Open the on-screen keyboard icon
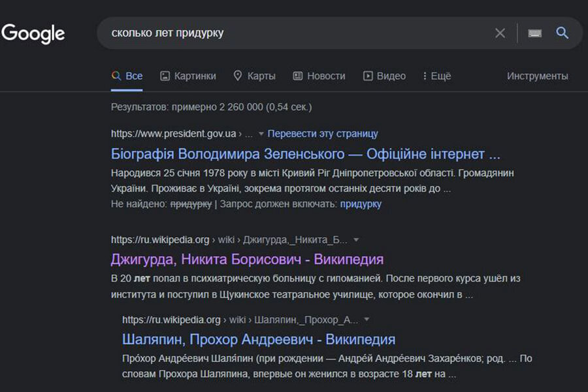This screenshot has width=588, height=392. point(534,33)
